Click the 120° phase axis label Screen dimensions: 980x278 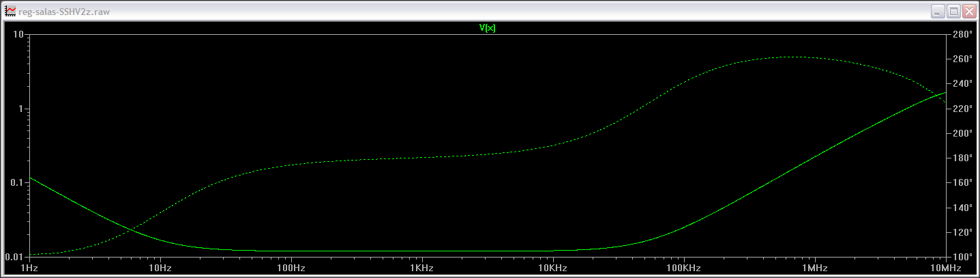coord(963,233)
